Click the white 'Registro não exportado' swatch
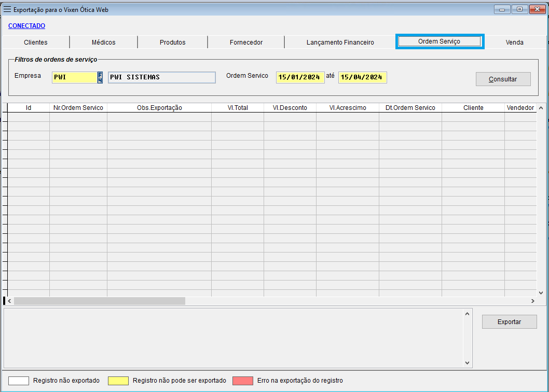Viewport: 549px width, 392px height. pyautogui.click(x=18, y=381)
